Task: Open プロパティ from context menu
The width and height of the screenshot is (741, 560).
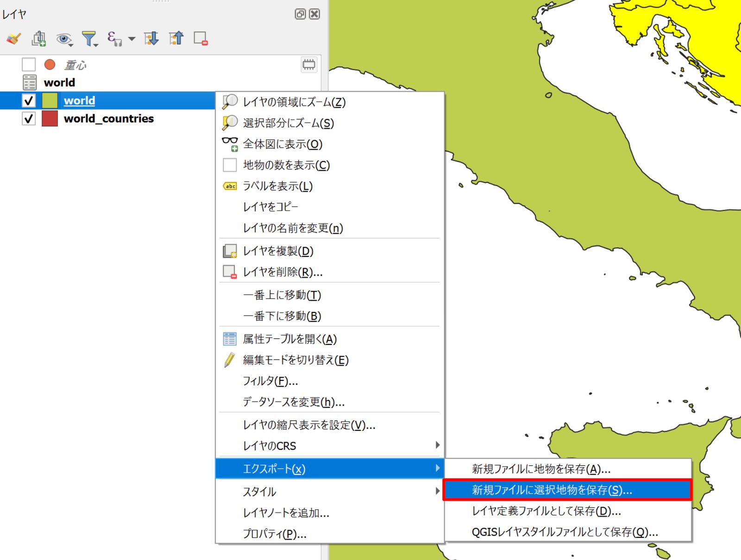Action: point(330,534)
